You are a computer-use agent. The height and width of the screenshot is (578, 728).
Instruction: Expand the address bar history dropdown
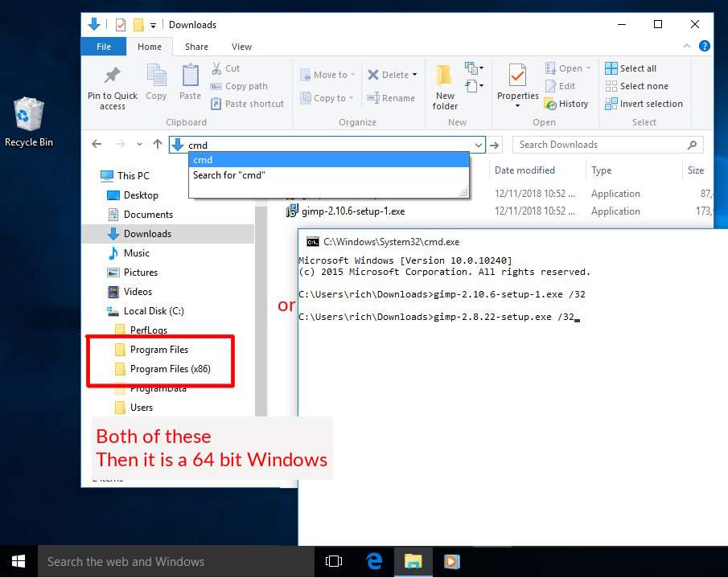click(x=478, y=146)
